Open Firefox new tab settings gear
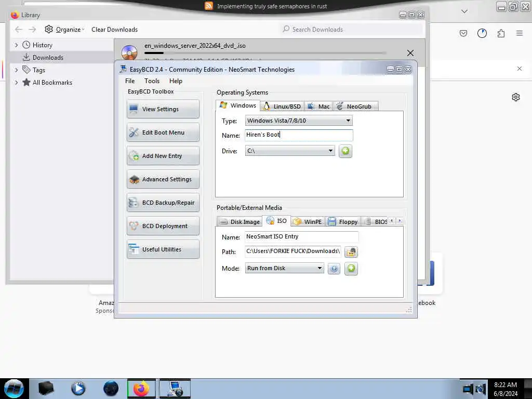 click(x=516, y=97)
